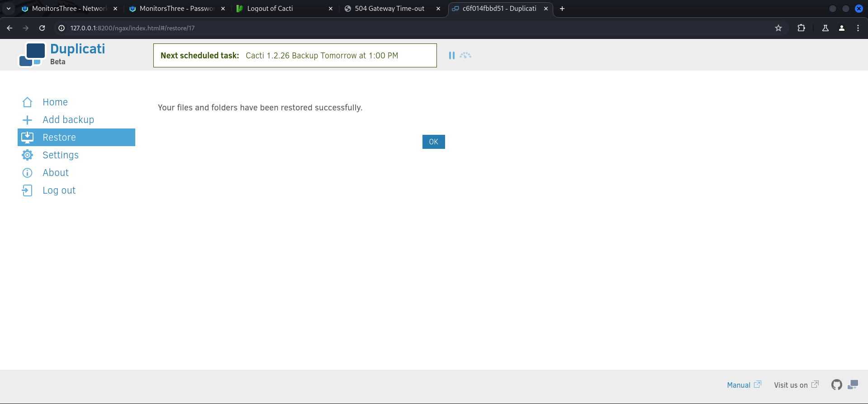This screenshot has height=404, width=868.
Task: Click the Log out icon
Action: (x=27, y=190)
